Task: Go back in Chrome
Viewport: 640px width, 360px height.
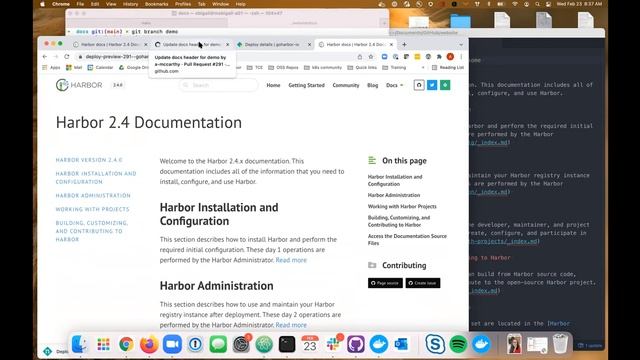Action: point(45,57)
